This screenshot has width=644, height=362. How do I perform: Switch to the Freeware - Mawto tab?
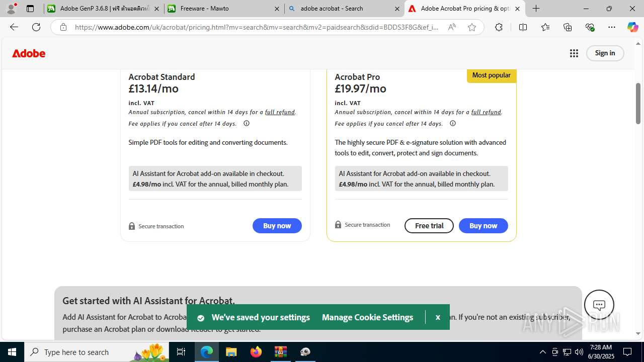(224, 9)
